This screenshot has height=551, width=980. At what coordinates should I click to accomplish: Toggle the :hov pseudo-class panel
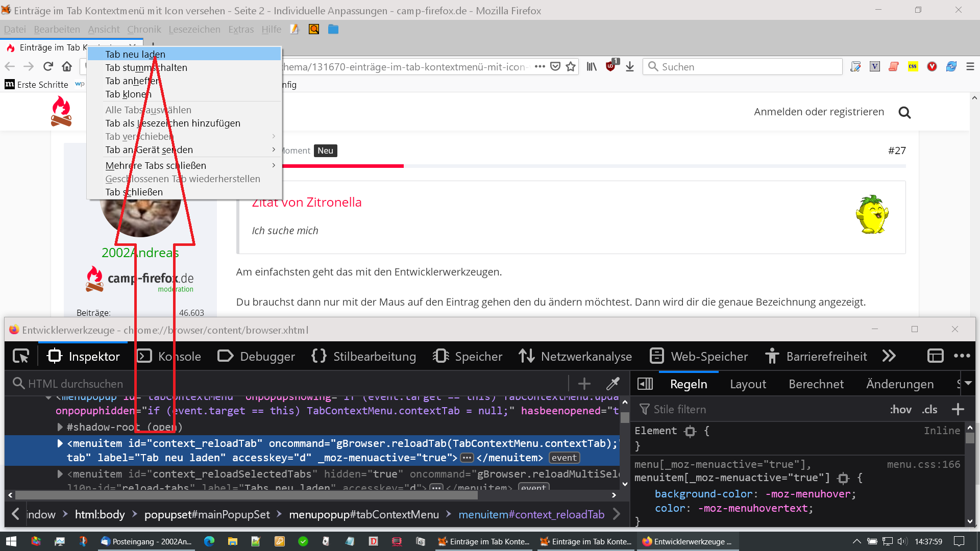pyautogui.click(x=900, y=409)
